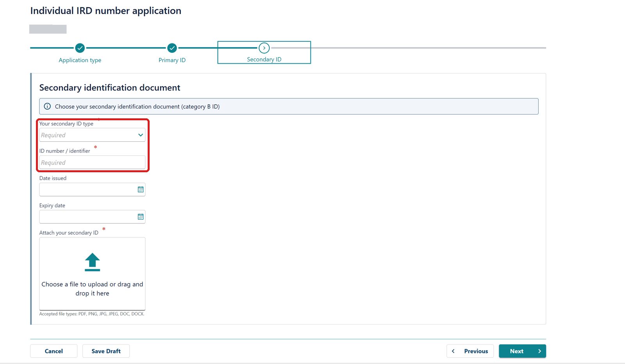The width and height of the screenshot is (625, 364).
Task: Click the 'Attach your secondary ID' label
Action: [x=69, y=233]
